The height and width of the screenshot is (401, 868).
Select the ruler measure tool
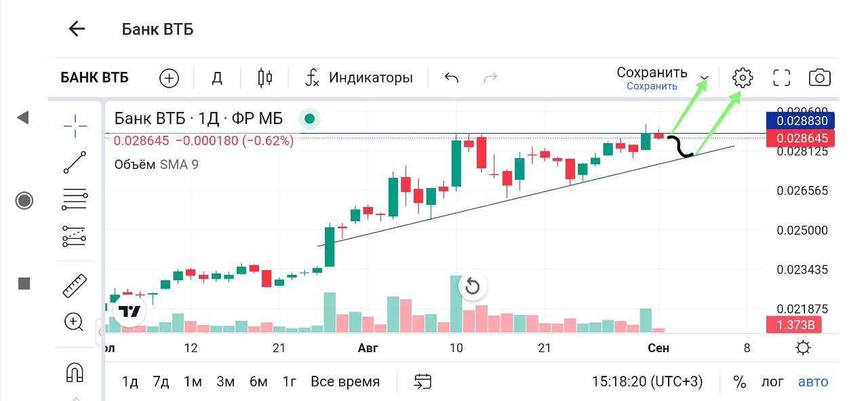(75, 286)
